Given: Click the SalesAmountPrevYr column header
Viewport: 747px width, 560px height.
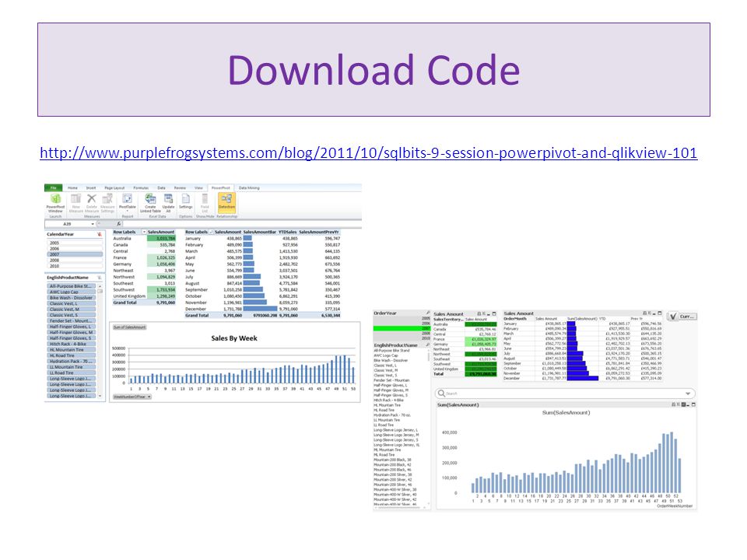Looking at the screenshot, I should (319, 232).
